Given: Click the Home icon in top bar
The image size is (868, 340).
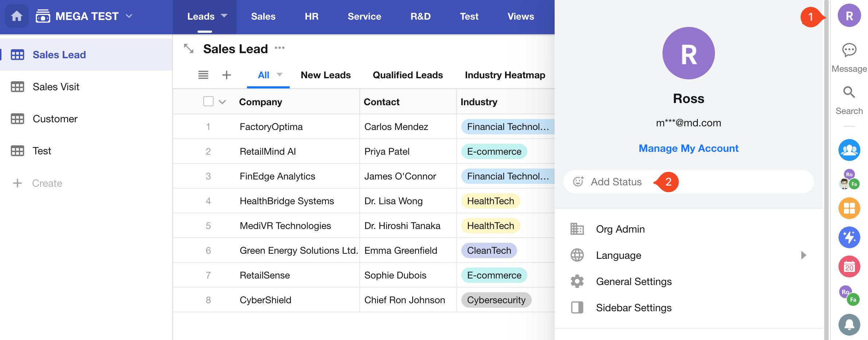Looking at the screenshot, I should 17,16.
